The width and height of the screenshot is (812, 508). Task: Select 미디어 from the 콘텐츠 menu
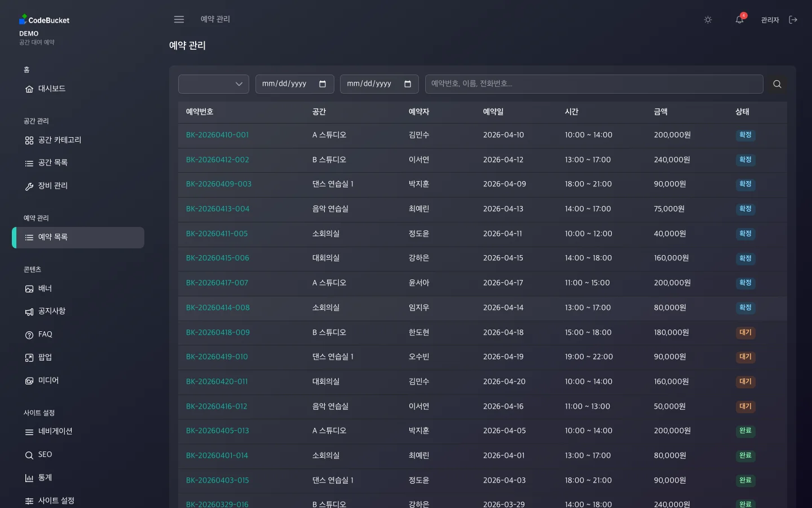[48, 380]
